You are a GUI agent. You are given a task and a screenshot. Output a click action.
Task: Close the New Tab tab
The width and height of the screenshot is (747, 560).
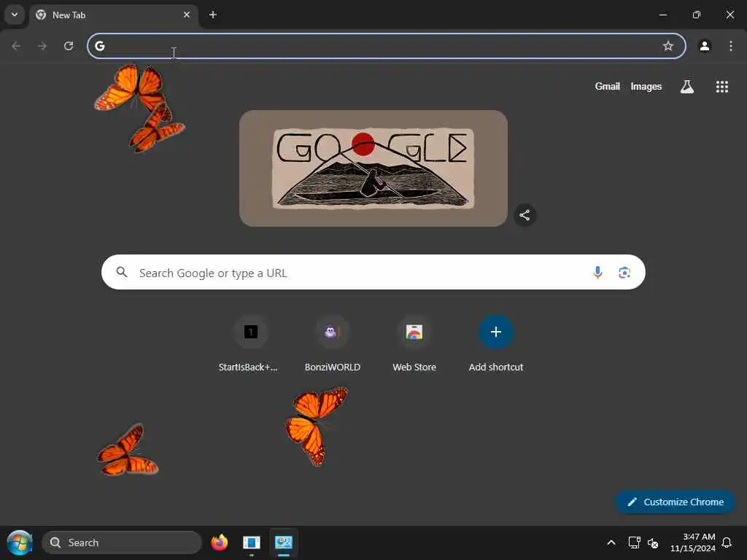(x=187, y=15)
